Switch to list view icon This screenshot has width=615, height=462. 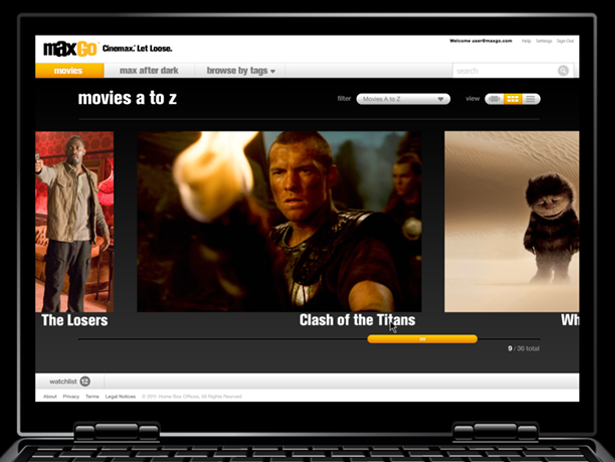point(531,99)
